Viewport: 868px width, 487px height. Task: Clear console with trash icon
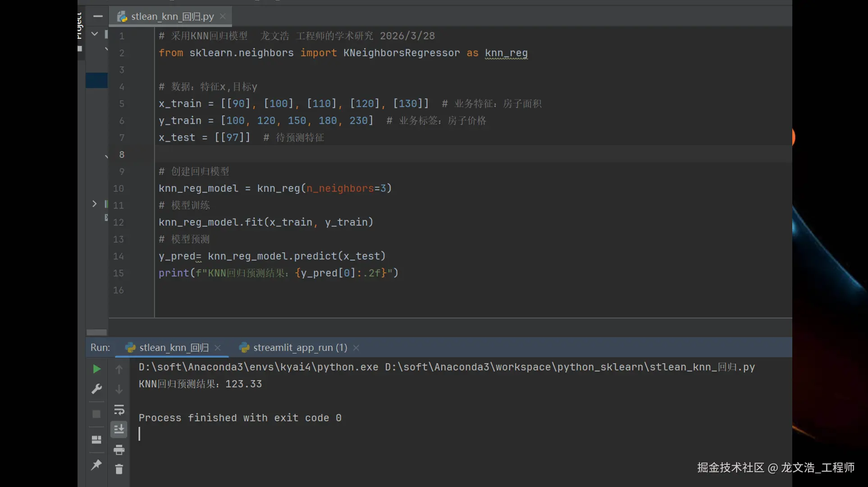(119, 469)
